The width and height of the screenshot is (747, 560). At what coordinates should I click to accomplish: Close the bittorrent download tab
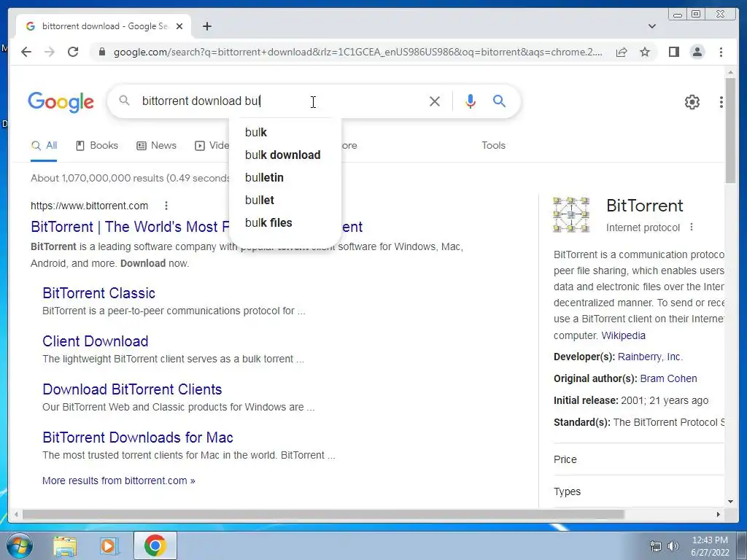179,26
